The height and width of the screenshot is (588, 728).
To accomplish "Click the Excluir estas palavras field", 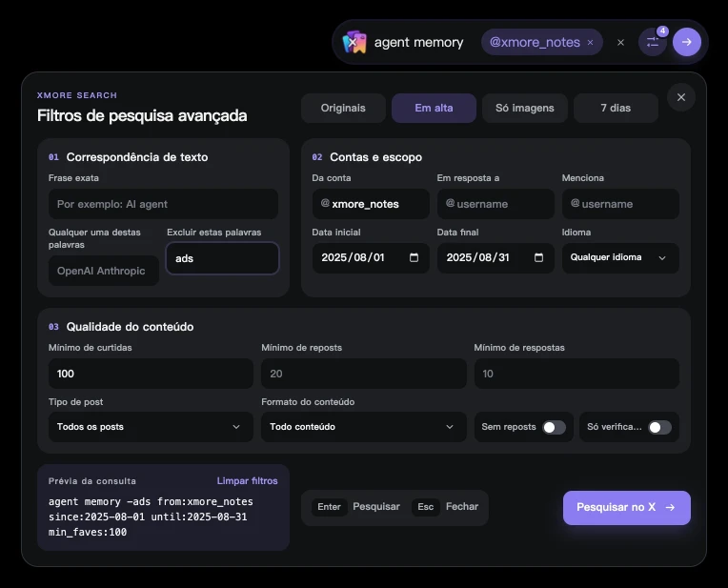I will pyautogui.click(x=222, y=258).
